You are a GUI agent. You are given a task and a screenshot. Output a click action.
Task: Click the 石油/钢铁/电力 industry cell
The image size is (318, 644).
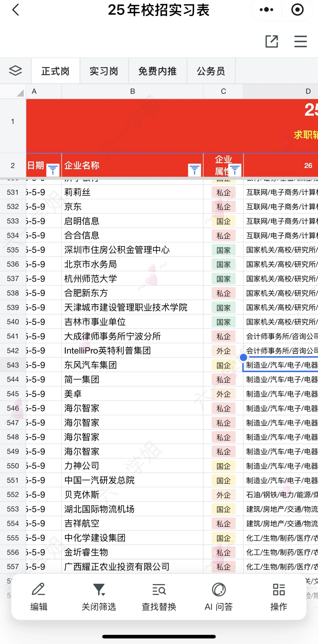[281, 495]
